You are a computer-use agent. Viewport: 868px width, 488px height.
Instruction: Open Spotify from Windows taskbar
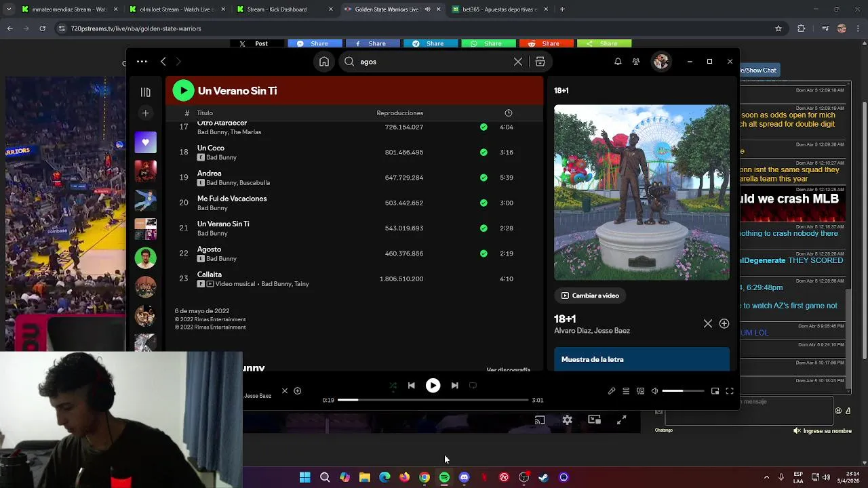click(444, 477)
